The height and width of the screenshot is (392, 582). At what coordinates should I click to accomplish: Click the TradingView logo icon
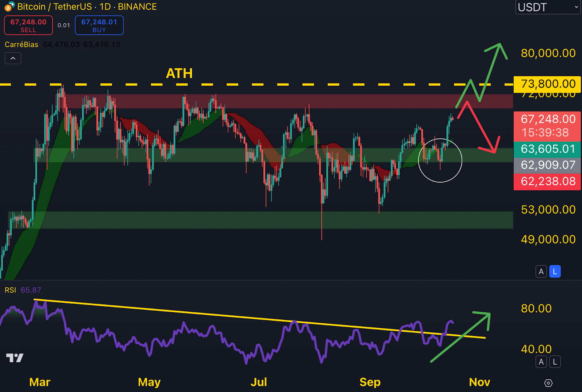[15, 358]
